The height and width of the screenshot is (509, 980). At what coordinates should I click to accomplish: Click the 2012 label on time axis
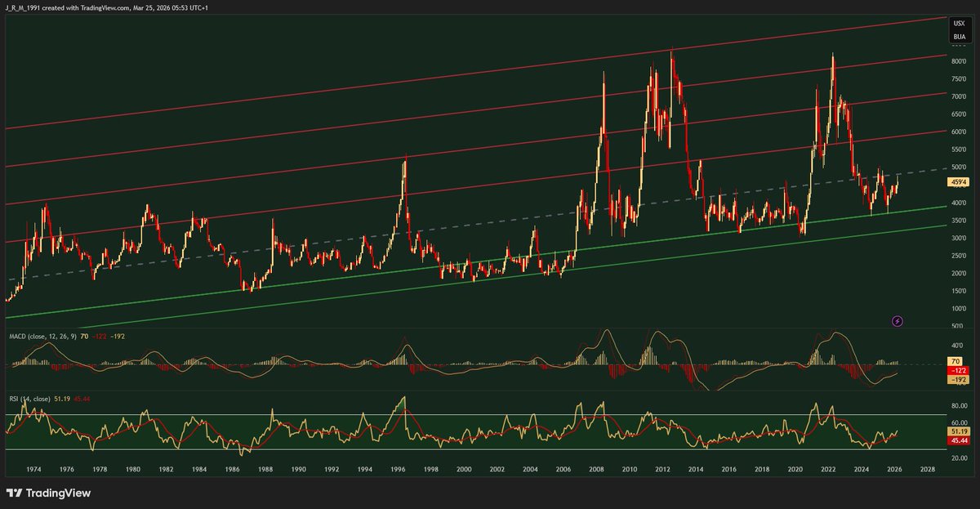[x=662, y=471]
